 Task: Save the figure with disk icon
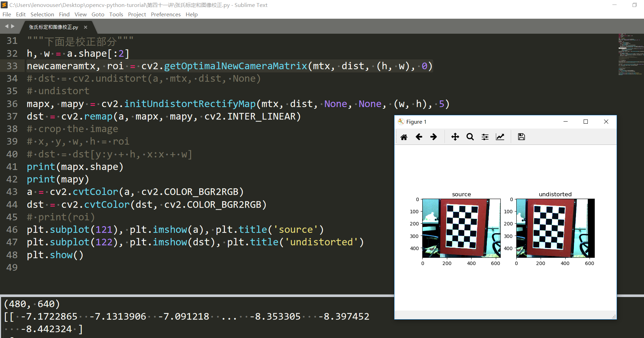click(522, 137)
